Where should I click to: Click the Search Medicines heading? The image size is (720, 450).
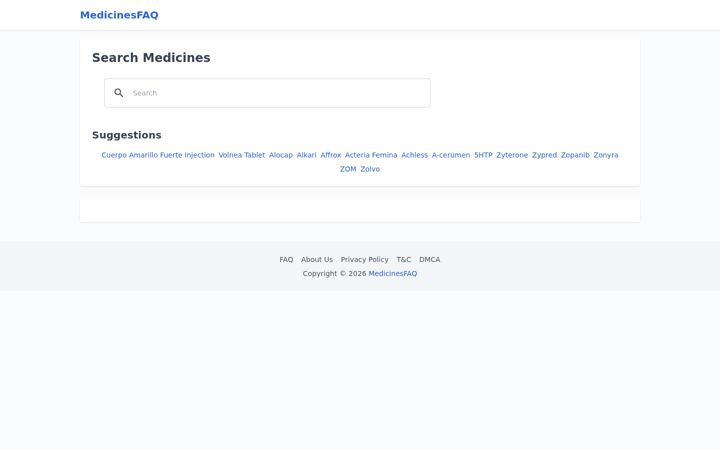point(151,58)
